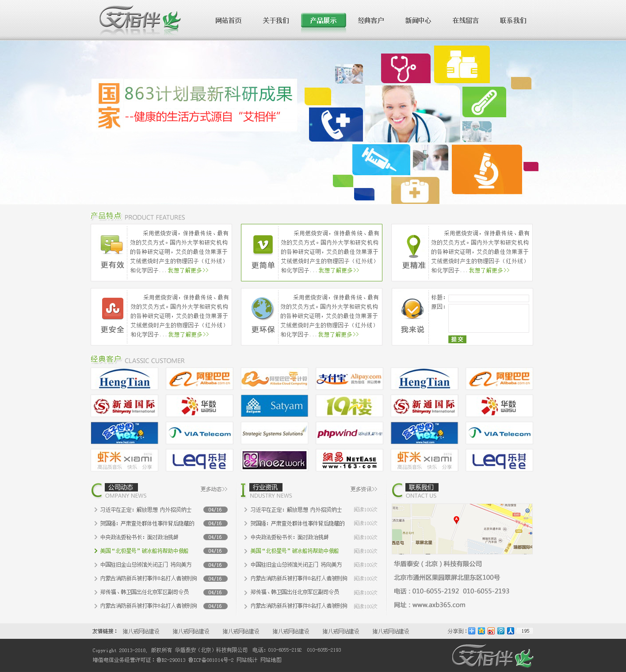
Task: Click the 网易 NetEase customer logo
Action: pos(349,460)
